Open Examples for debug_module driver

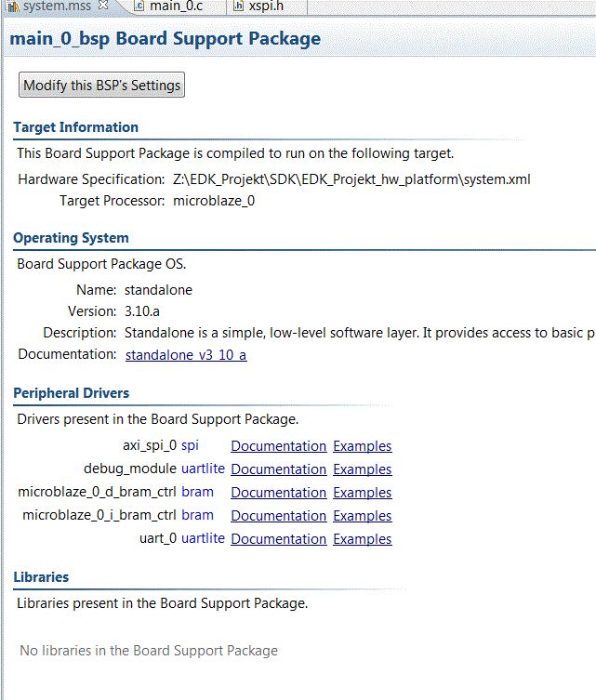click(x=362, y=469)
